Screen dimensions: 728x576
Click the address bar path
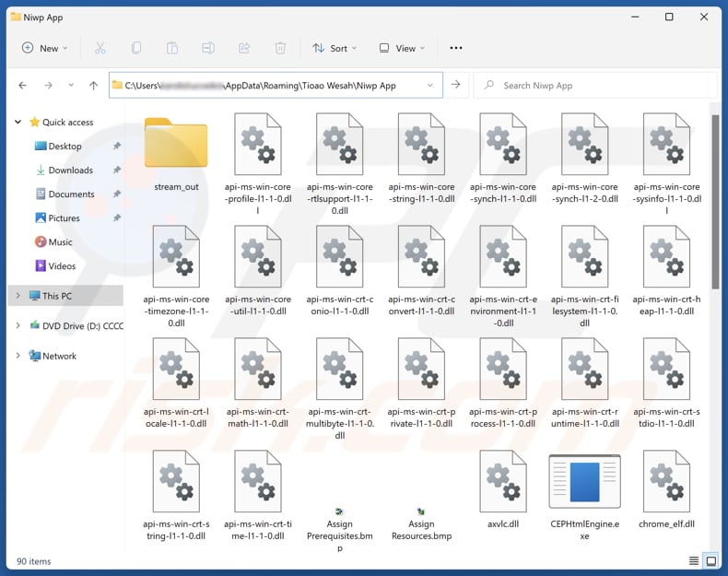point(260,86)
